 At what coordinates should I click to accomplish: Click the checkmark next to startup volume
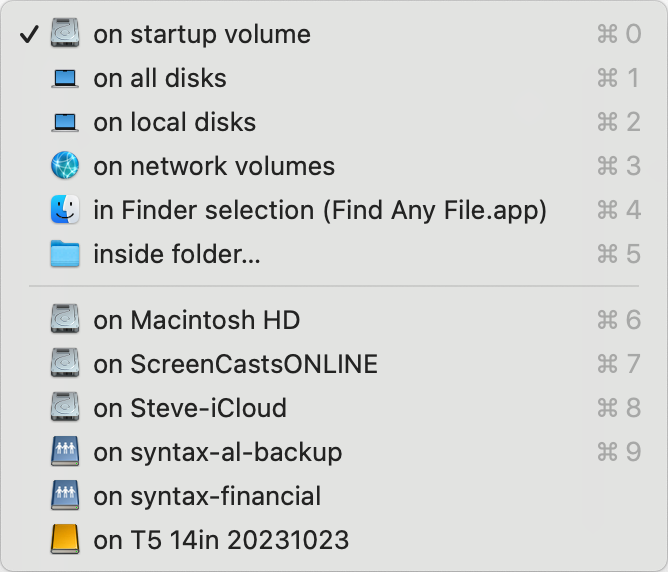pos(29,34)
